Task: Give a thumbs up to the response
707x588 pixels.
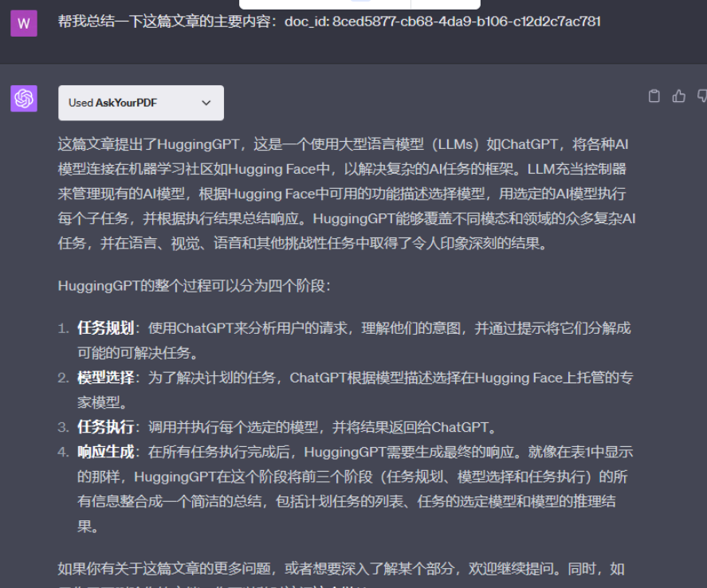Action: pos(678,96)
